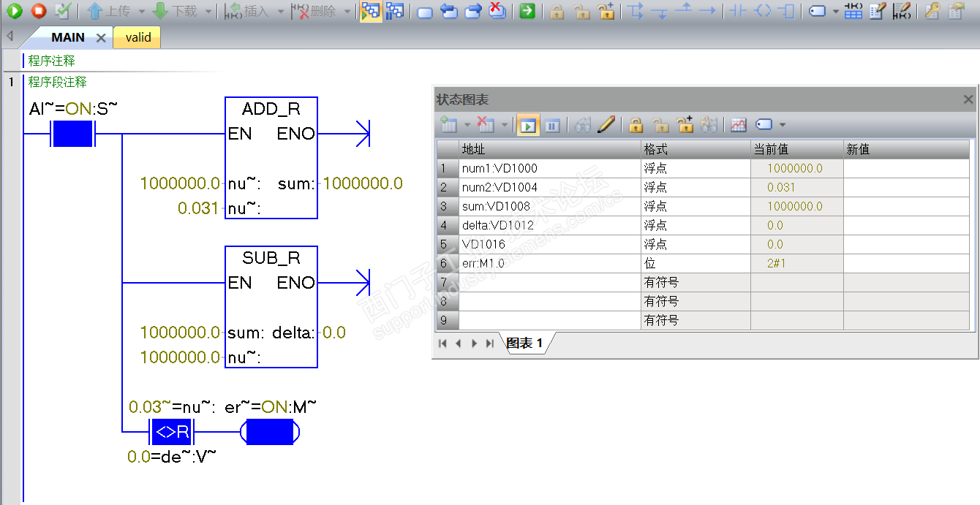This screenshot has height=505, width=980.
Task: Click the Unforce open-lock icon in main toolbar
Action: tap(581, 12)
